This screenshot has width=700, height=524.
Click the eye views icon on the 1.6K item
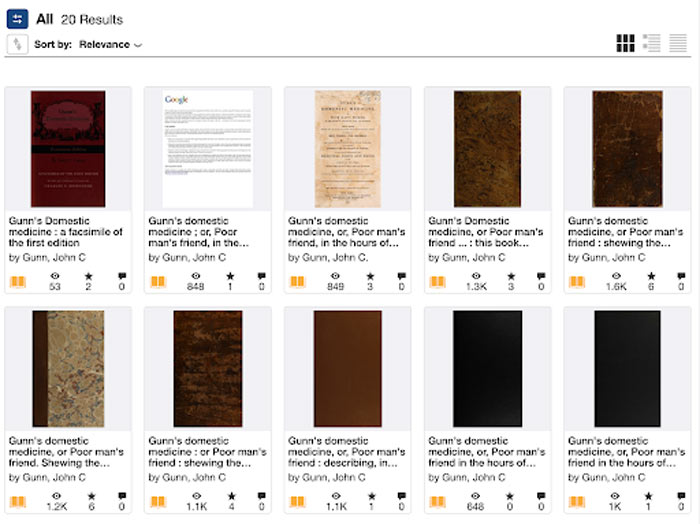(616, 276)
